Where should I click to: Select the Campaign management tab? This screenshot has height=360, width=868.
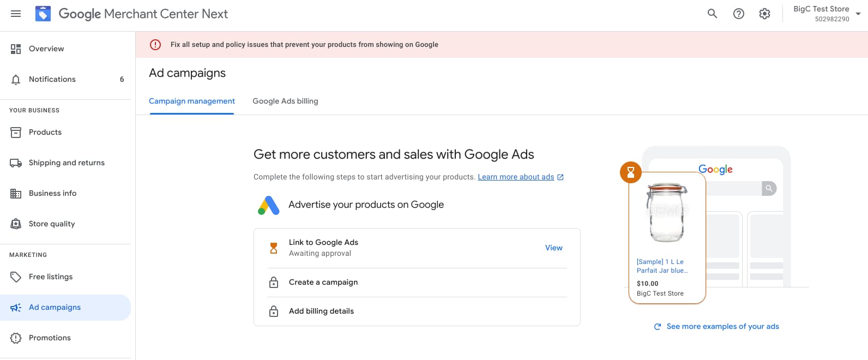(x=192, y=101)
